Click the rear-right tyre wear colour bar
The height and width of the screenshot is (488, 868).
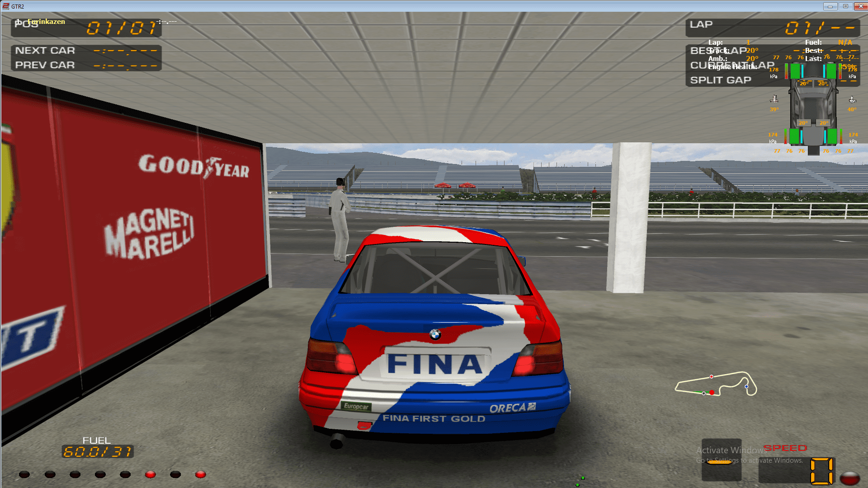click(x=841, y=136)
